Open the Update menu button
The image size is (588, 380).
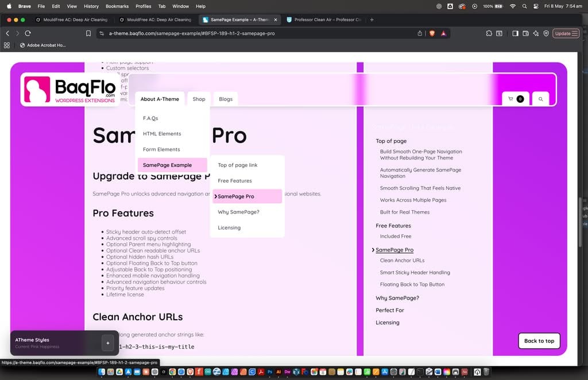pos(566,33)
